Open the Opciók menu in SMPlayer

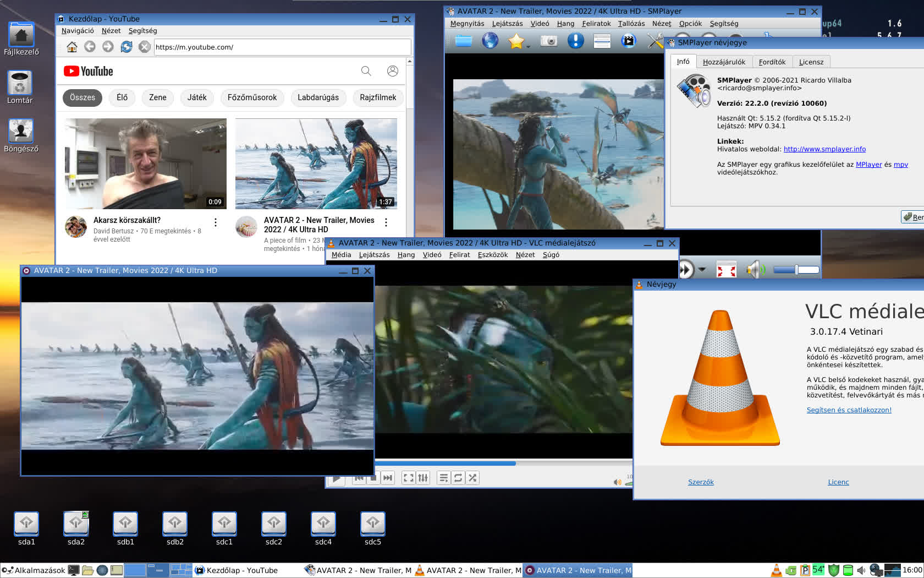tap(690, 24)
